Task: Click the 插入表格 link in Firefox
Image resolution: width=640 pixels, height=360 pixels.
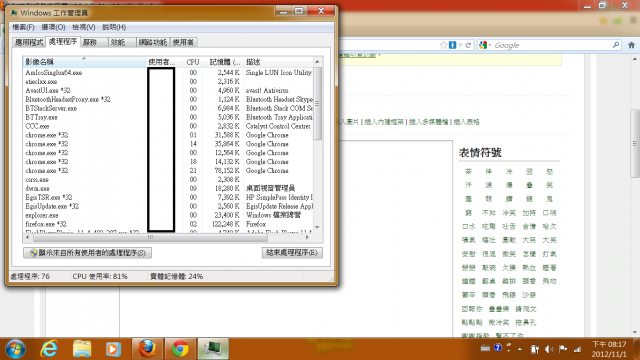Action: click(467, 122)
